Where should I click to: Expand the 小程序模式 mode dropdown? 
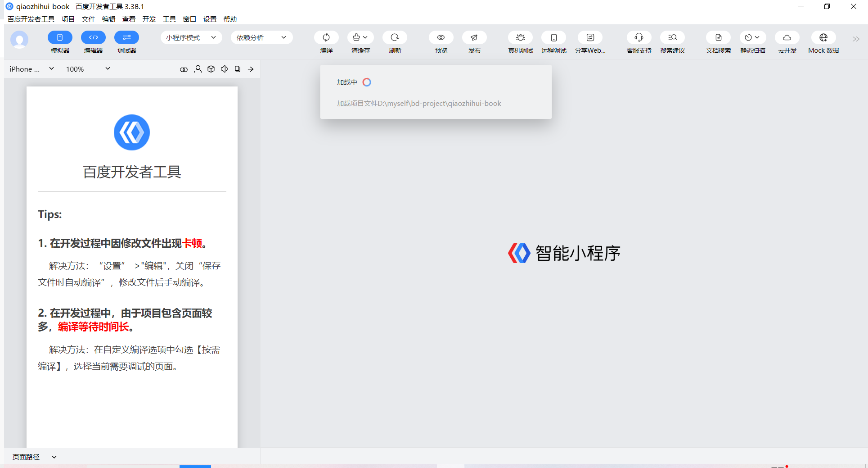pos(191,37)
